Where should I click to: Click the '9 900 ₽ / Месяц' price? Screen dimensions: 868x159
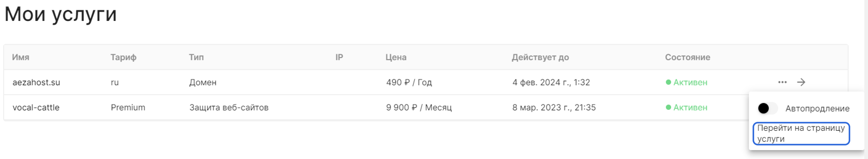419,107
